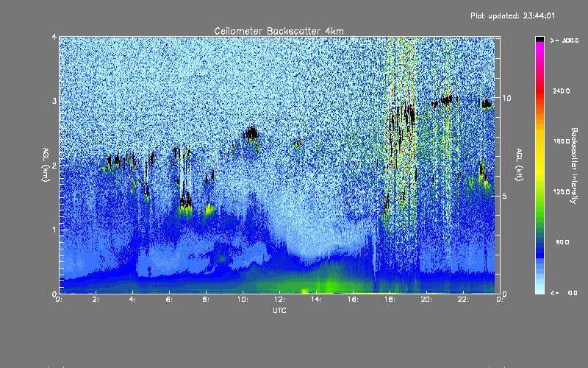
Task: Click the black cloud blob above 10: UTC
Action: (251, 133)
